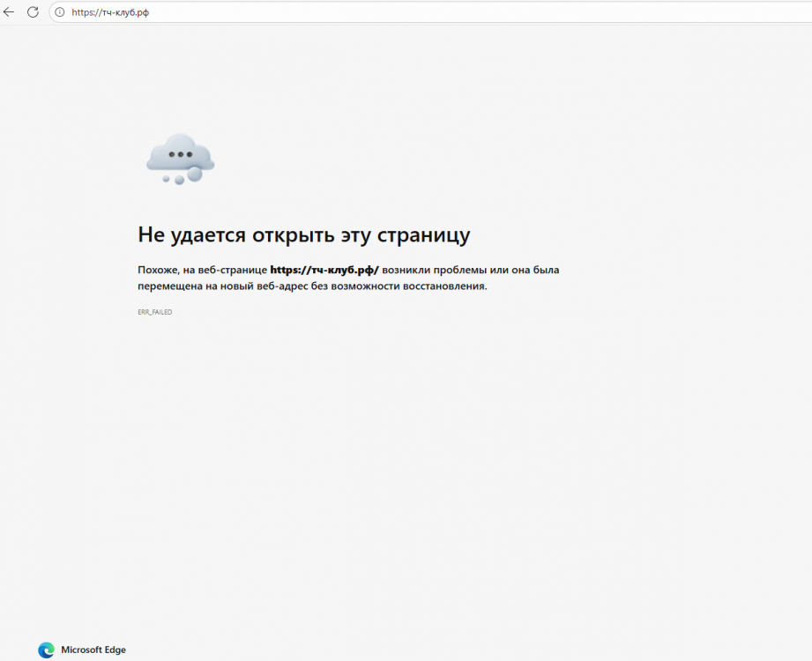Click the back arrow button

click(x=10, y=12)
